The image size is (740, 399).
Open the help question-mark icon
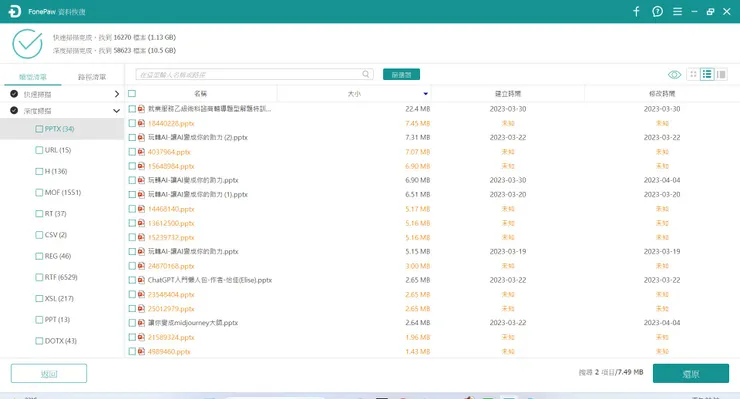[657, 12]
